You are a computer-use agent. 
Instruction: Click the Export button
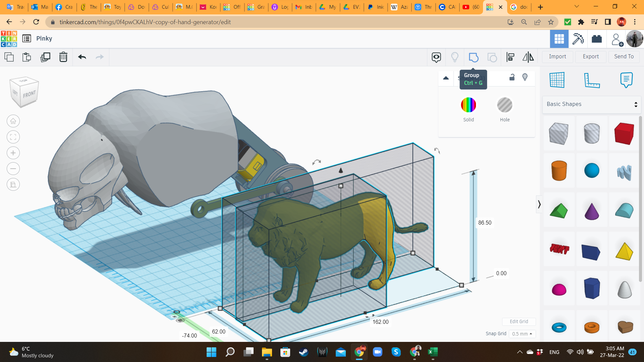click(590, 57)
